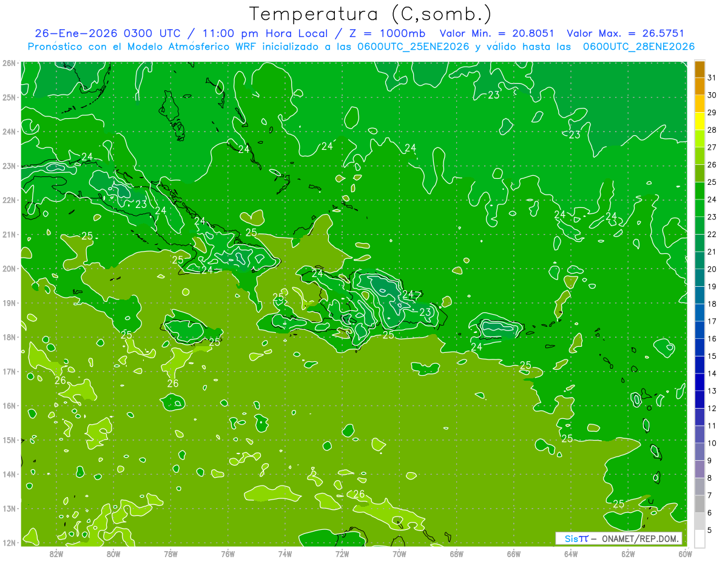Screen dimensions: 728x562
Task: Click 'Valor Max. = 26.5751' in header
Action: (625, 33)
